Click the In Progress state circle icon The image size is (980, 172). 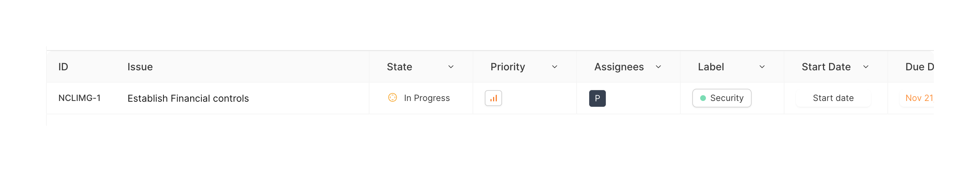[x=392, y=98]
